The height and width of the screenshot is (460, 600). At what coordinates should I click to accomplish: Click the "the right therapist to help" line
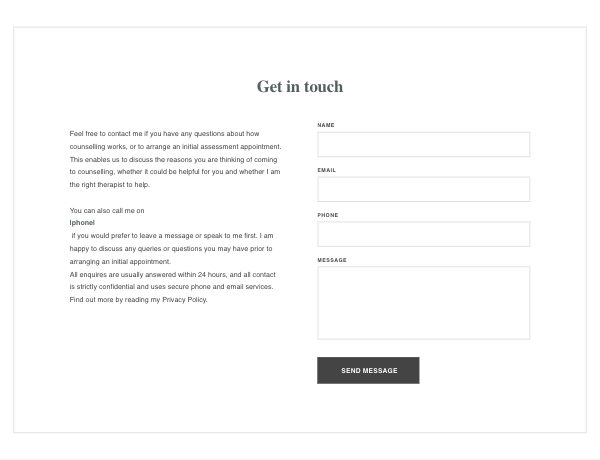(x=109, y=185)
